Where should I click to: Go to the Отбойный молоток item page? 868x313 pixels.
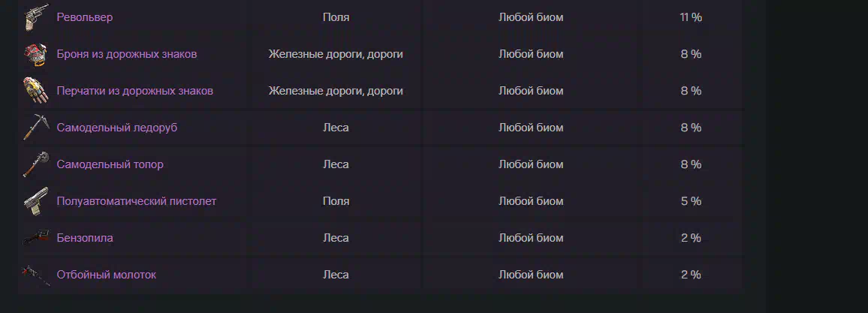pyautogui.click(x=107, y=275)
